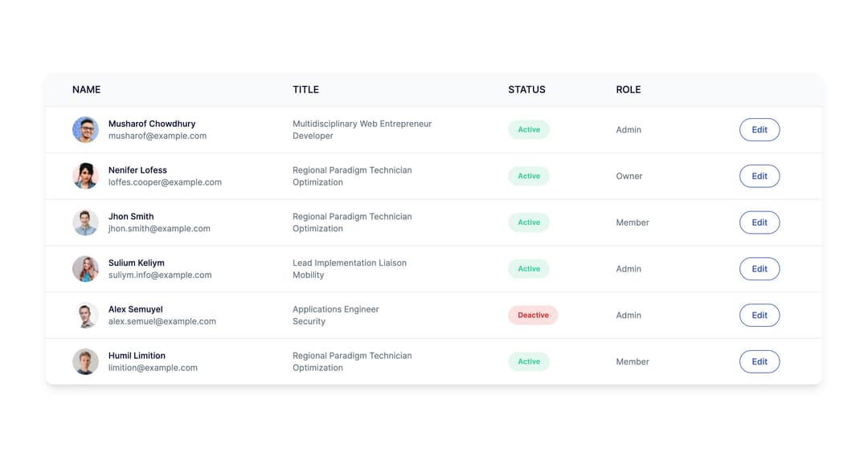
Task: Click the STATUS column header
Action: (x=526, y=90)
